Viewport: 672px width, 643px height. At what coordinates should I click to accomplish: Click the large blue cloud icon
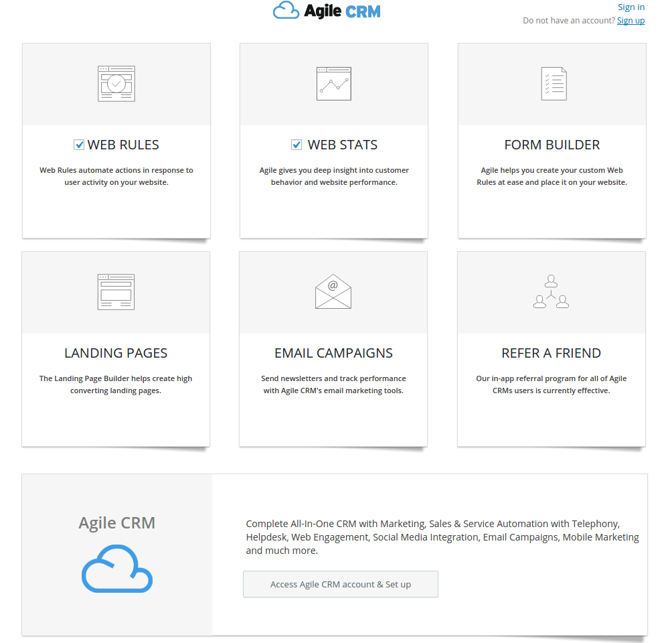tap(117, 569)
